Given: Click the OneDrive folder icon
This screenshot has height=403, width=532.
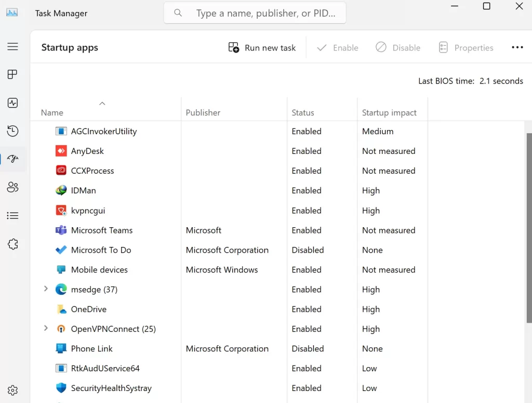Looking at the screenshot, I should 61,309.
